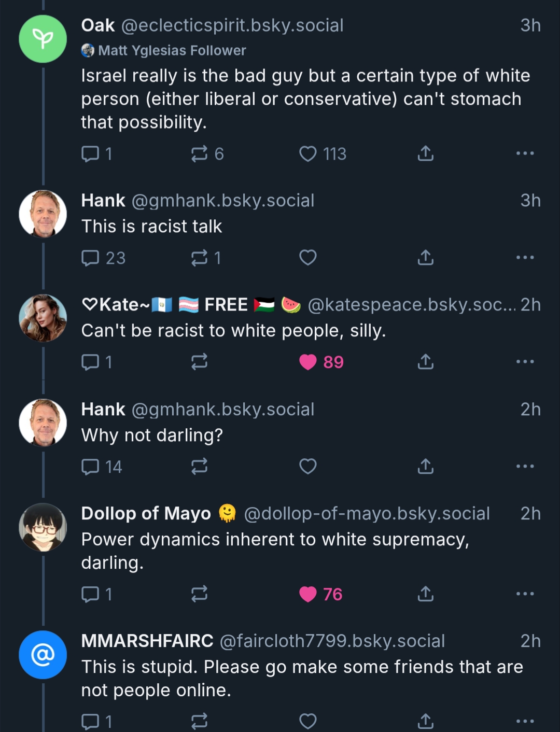This screenshot has width=560, height=732.
Task: Repost Dollop of Mayo's reply
Action: coord(200,594)
